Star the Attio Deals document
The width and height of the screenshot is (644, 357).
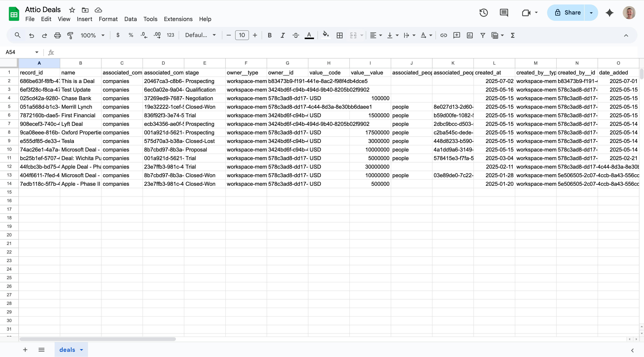point(72,10)
